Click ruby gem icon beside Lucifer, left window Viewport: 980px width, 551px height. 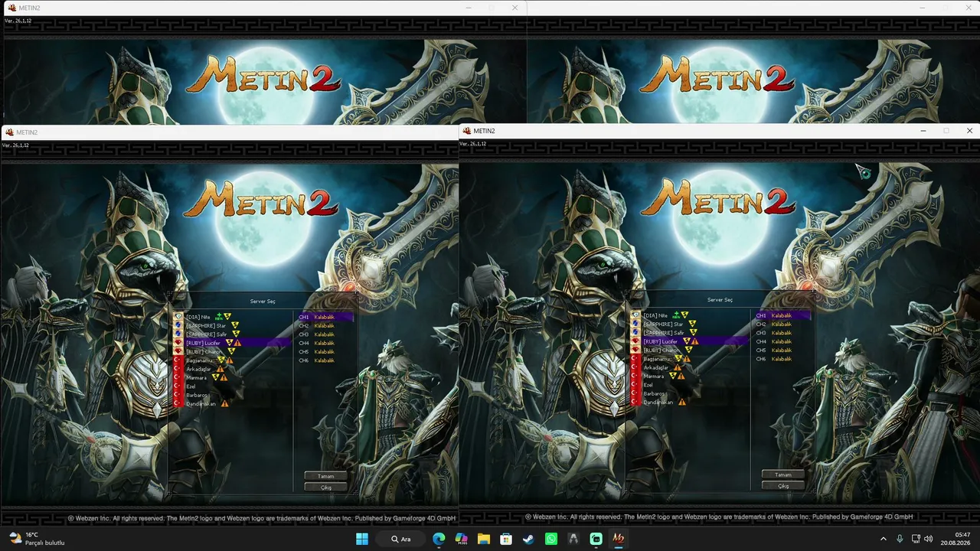[179, 343]
